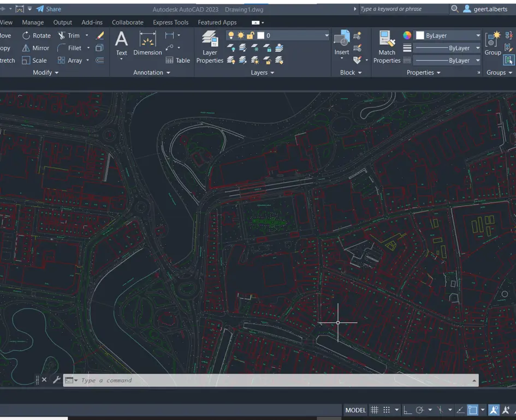Image resolution: width=516 pixels, height=420 pixels.
Task: Click the MODEL space button
Action: [355, 410]
